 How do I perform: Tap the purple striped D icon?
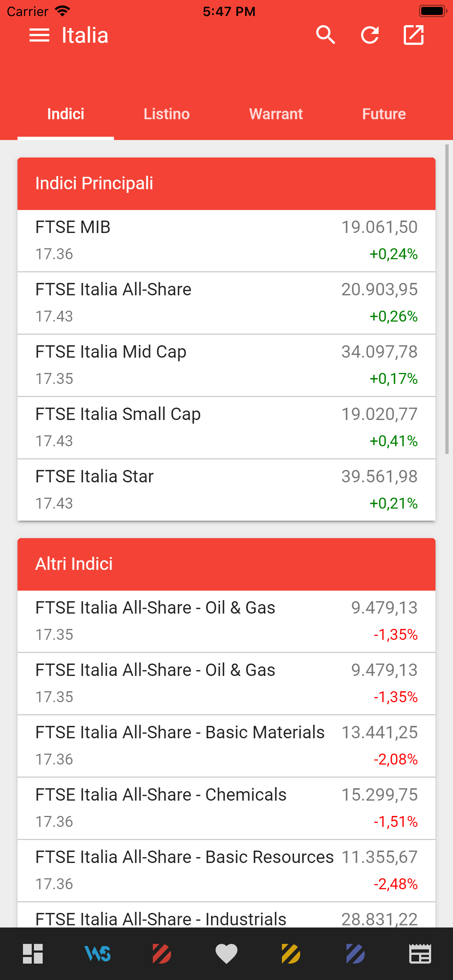pyautogui.click(x=356, y=954)
